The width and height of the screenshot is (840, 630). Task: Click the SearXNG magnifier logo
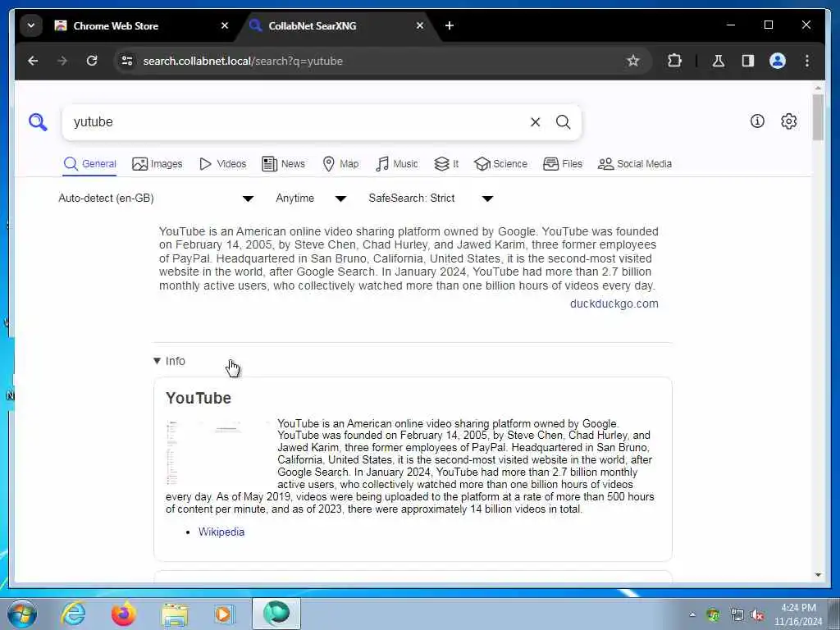(38, 122)
